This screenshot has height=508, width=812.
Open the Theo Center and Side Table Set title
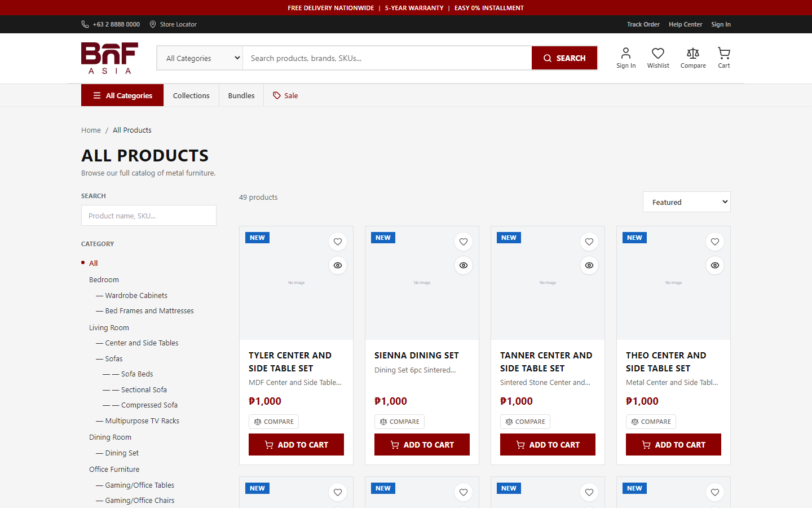pyautogui.click(x=666, y=362)
